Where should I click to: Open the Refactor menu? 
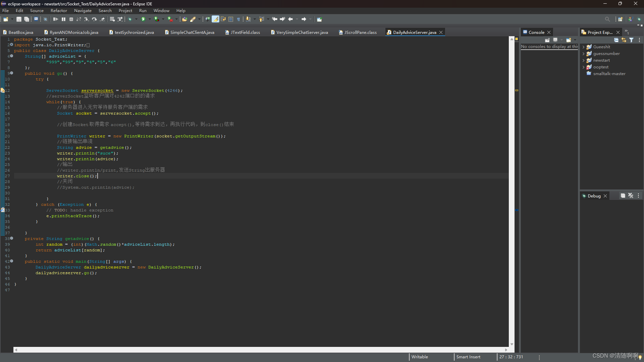tap(59, 11)
